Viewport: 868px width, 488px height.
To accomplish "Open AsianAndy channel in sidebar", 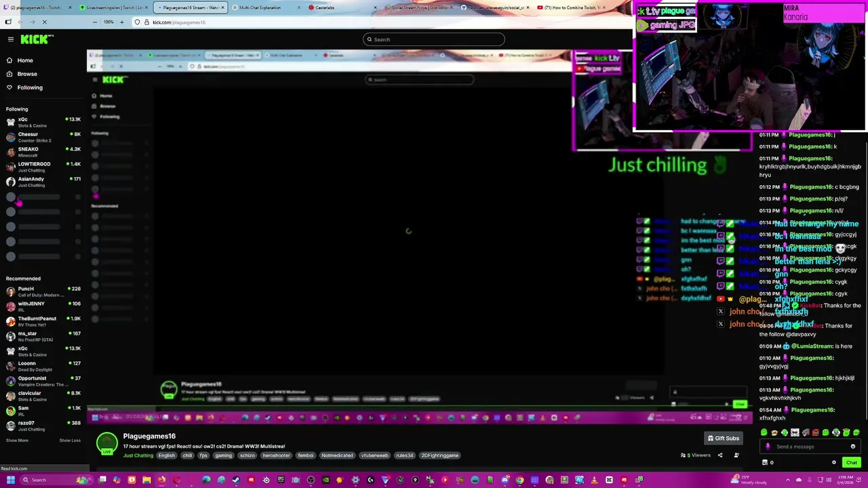I will (x=43, y=182).
